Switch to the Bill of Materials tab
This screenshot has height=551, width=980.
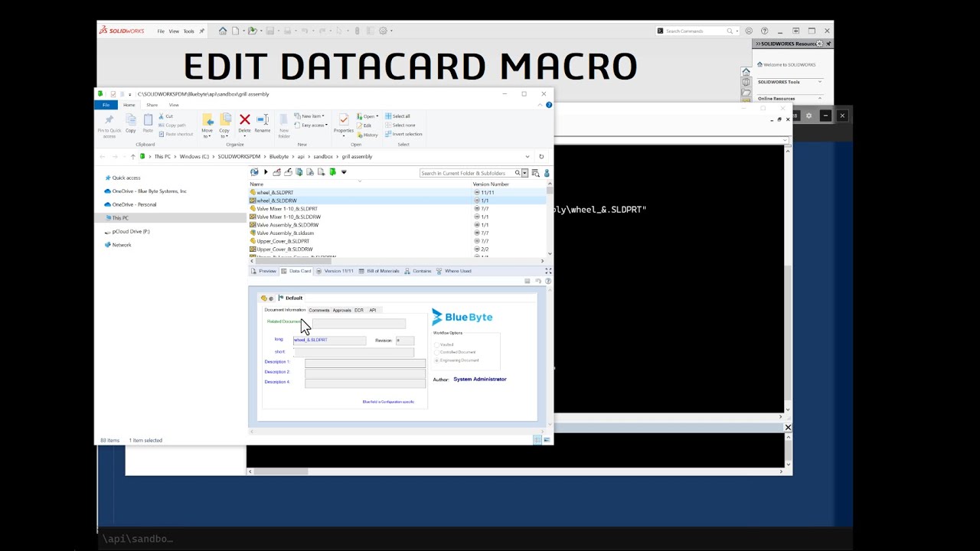coord(379,271)
